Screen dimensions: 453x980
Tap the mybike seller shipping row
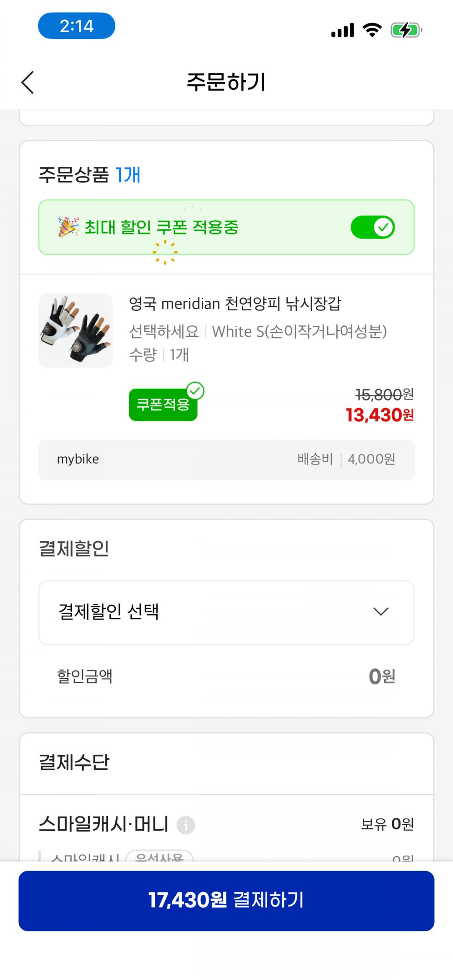tap(226, 460)
